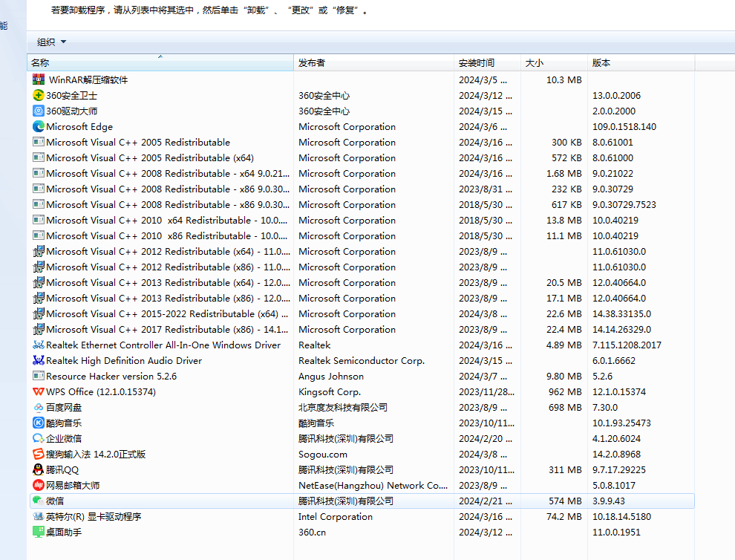
Task: Sort list by 名称 column header
Action: click(x=160, y=63)
